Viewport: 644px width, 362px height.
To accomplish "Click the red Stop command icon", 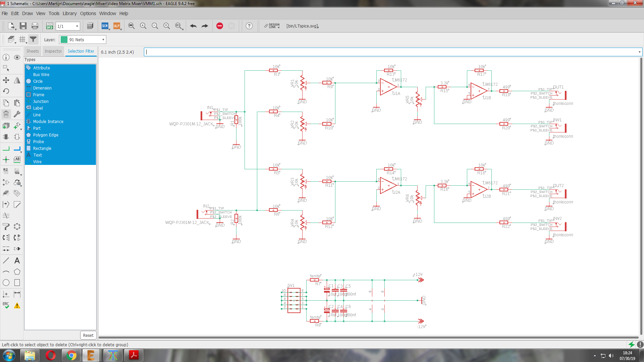I will click(x=220, y=26).
